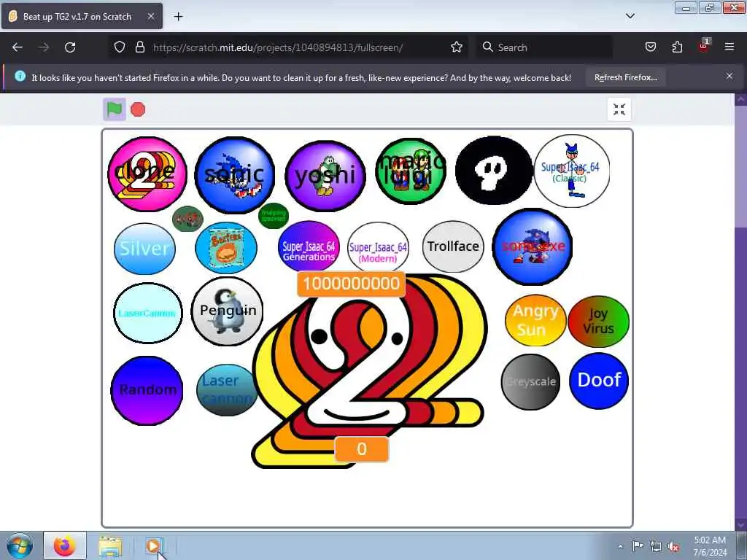Pick the small dark green creature bubble
The image size is (747, 560).
point(187,219)
